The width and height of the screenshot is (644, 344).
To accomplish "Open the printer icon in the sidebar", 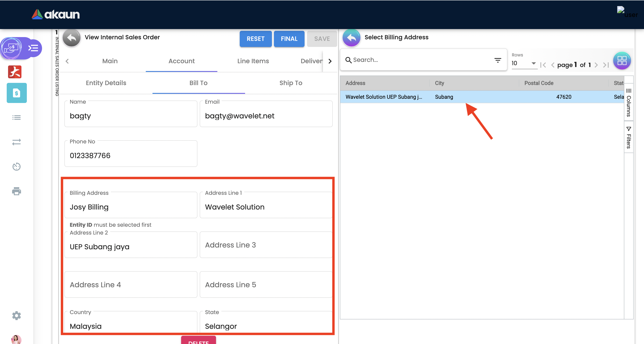I will click(17, 191).
